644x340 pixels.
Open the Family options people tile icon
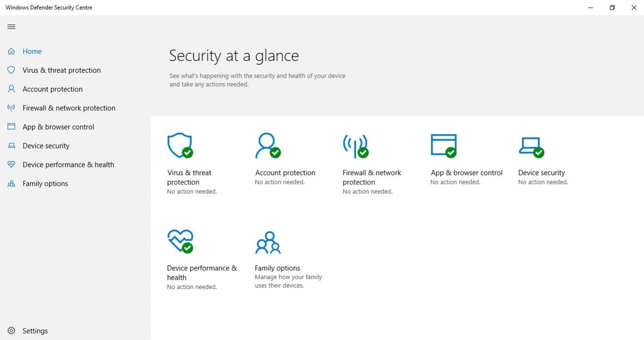[x=268, y=243]
